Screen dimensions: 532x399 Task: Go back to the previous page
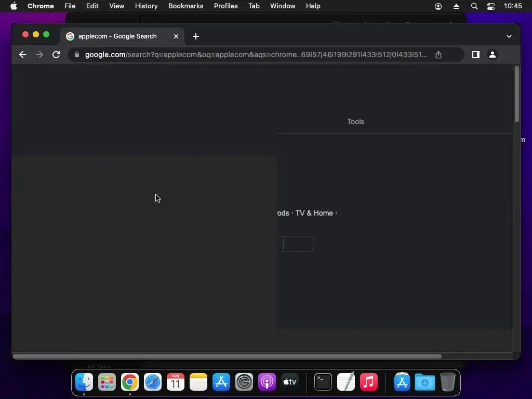point(23,55)
